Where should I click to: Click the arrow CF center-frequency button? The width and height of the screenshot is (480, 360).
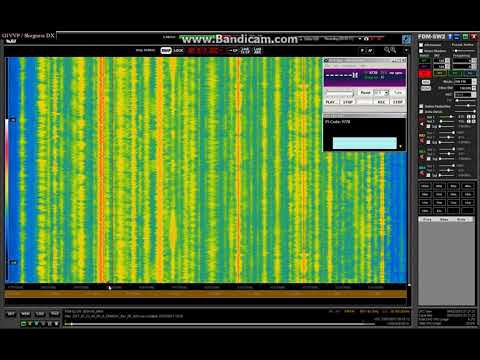pos(233,51)
